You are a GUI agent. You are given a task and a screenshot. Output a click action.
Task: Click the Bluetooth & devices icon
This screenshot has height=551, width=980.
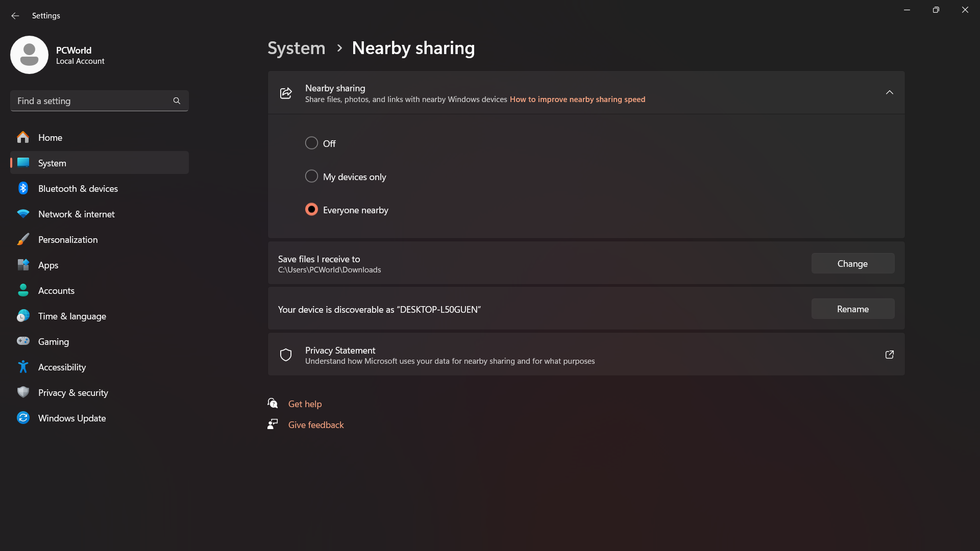pyautogui.click(x=23, y=188)
